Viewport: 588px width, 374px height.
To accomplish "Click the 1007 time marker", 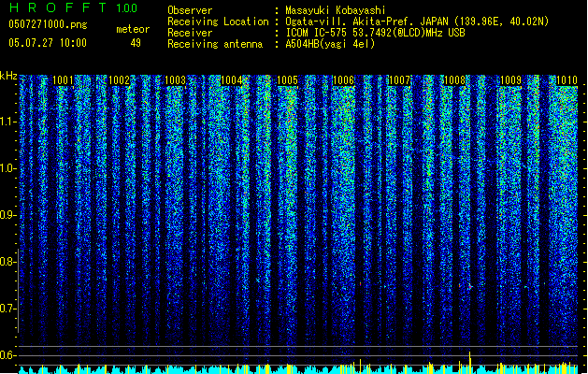I will (399, 80).
